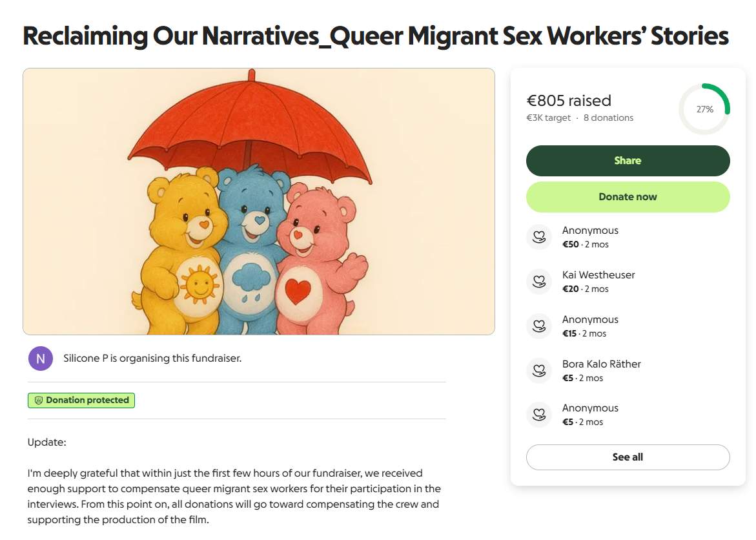Click heart-hand icon beside €15 Anonymous donation
The height and width of the screenshot is (540, 756).
pos(538,326)
